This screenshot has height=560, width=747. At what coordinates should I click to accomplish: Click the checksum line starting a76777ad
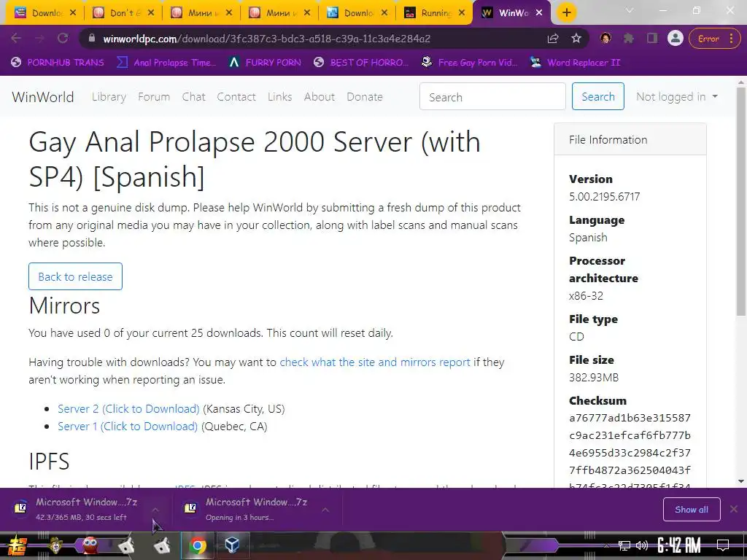pos(630,418)
